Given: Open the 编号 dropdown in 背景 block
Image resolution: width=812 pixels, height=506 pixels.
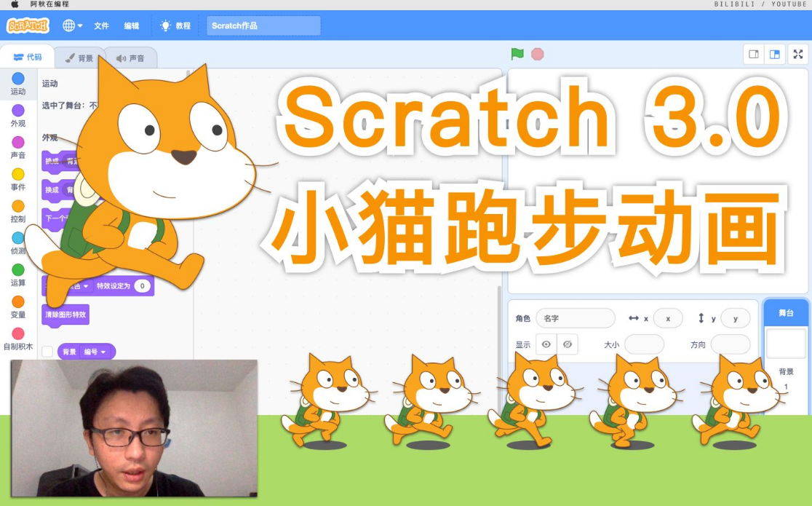Looking at the screenshot, I should pyautogui.click(x=95, y=352).
